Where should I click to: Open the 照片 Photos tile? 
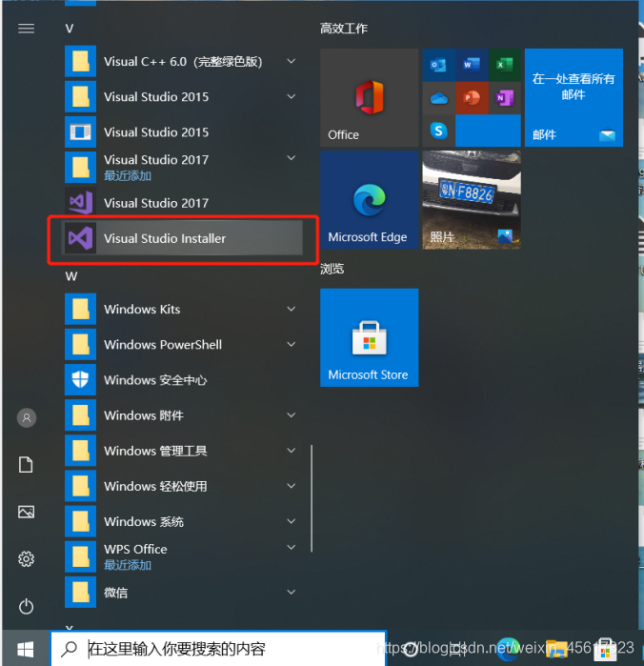tap(472, 200)
